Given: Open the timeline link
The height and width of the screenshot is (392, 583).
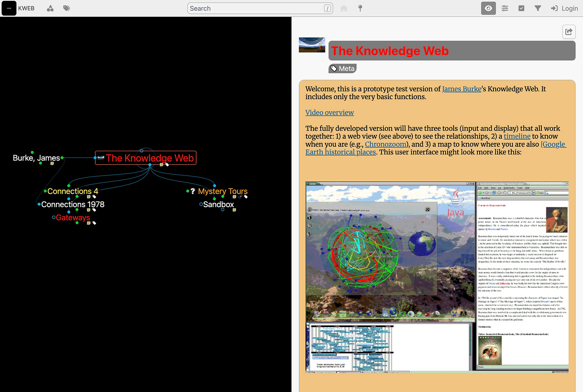Looking at the screenshot, I should (x=517, y=136).
